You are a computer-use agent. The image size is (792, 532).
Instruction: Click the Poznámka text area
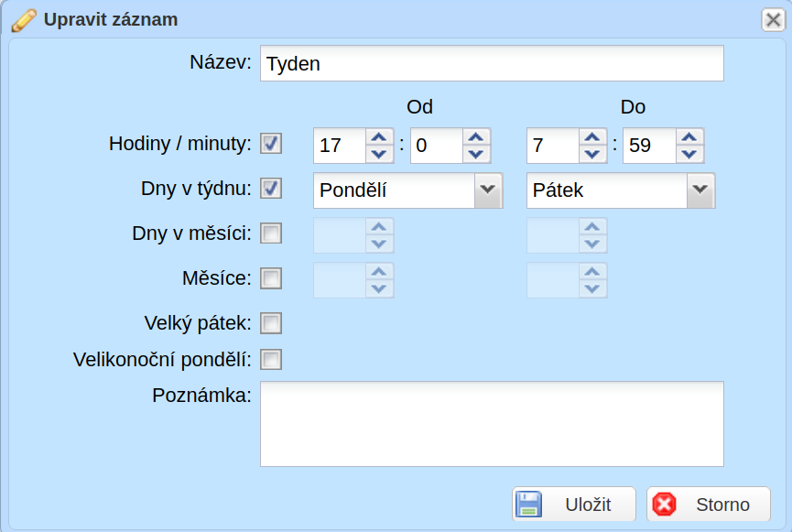coord(492,424)
